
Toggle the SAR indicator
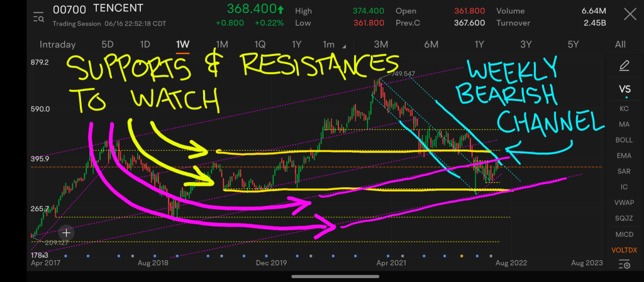625,171
